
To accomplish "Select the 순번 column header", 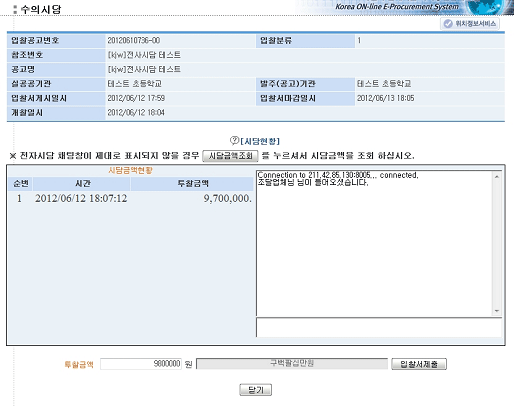I will (x=20, y=184).
